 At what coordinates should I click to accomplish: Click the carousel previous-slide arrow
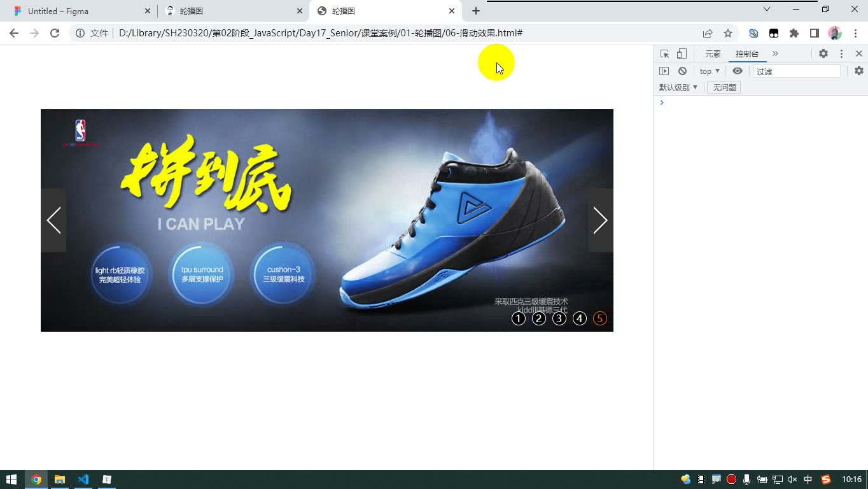click(53, 220)
